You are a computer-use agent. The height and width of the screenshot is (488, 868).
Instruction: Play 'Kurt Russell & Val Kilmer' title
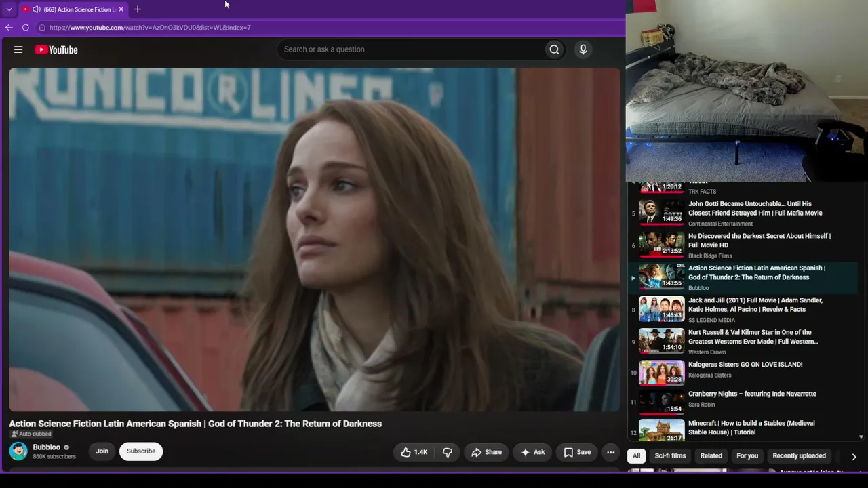click(753, 337)
